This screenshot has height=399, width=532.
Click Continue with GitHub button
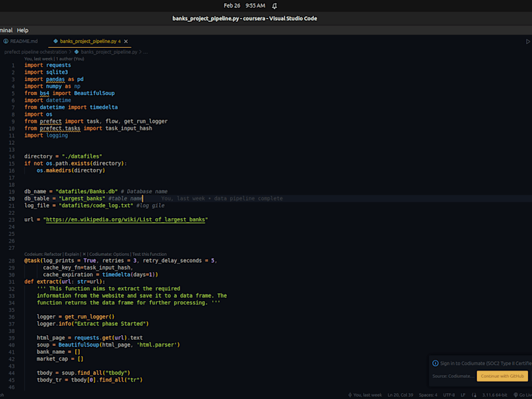point(502,376)
